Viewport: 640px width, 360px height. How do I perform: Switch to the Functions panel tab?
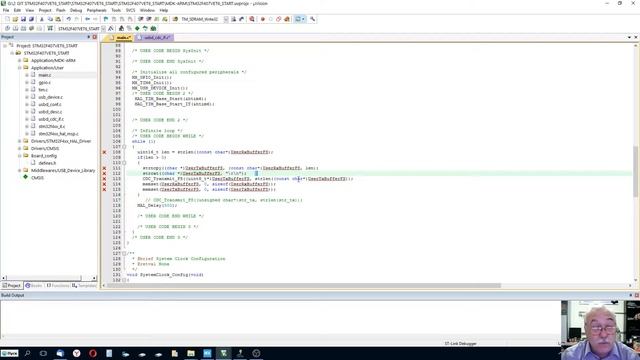pyautogui.click(x=58, y=286)
